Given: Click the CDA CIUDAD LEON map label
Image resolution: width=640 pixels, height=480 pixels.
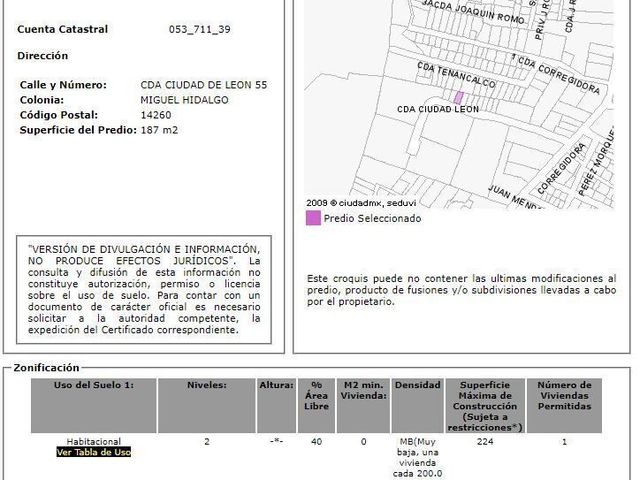Looking at the screenshot, I should [438, 109].
